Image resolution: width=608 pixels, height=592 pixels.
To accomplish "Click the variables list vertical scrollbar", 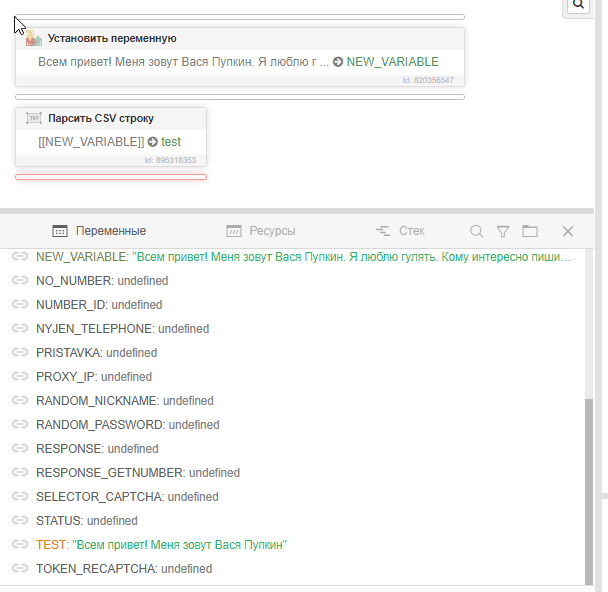I will 589,480.
